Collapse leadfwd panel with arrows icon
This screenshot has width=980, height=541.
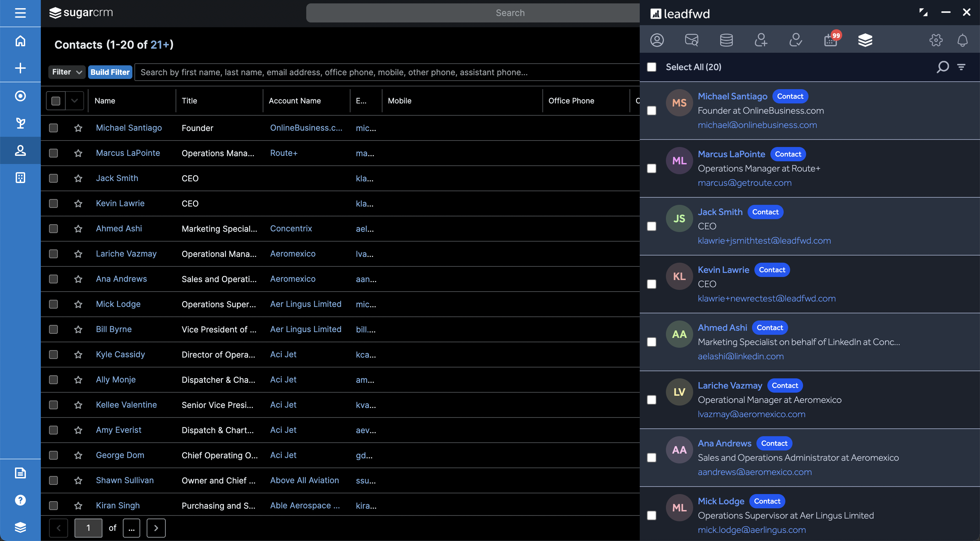(923, 12)
